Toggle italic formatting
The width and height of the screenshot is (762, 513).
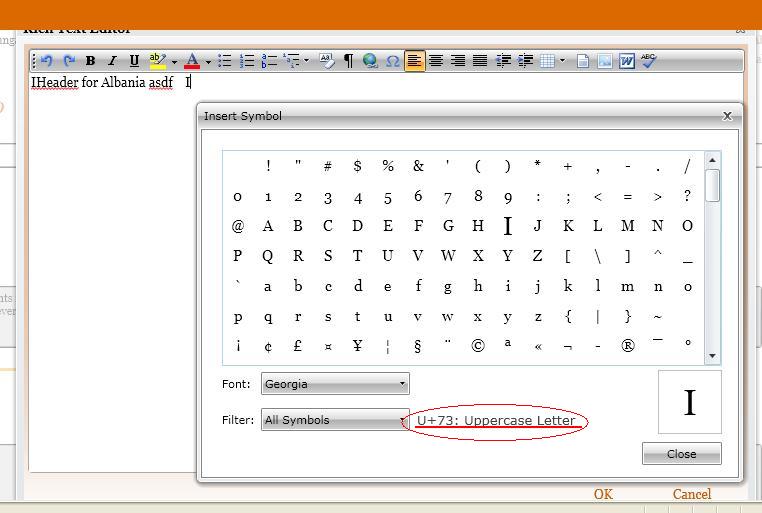(112, 61)
